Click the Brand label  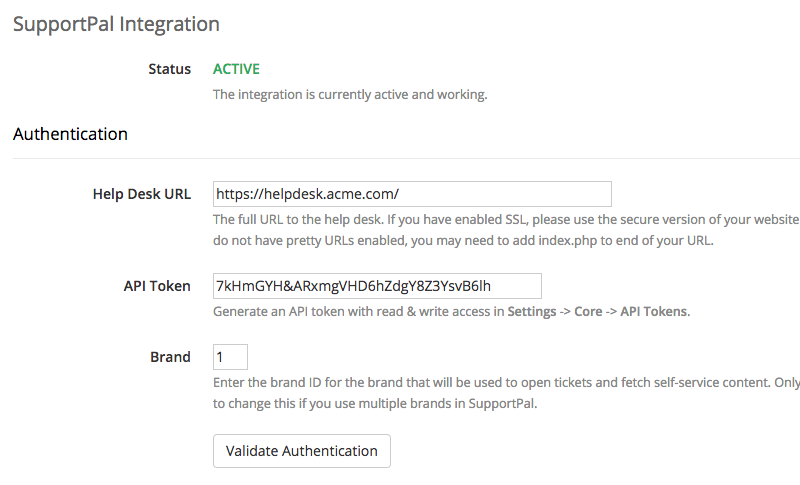point(170,356)
